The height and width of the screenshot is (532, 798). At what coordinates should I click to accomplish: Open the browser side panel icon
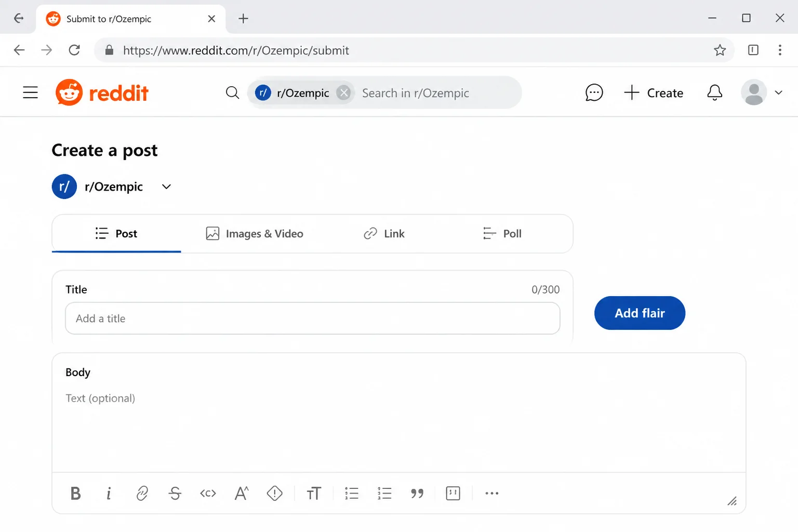[753, 50]
